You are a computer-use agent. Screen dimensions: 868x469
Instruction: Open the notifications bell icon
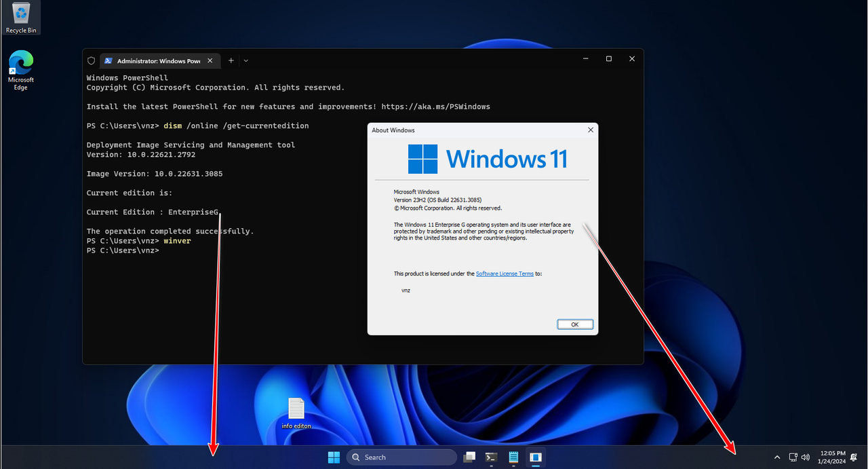(x=854, y=457)
